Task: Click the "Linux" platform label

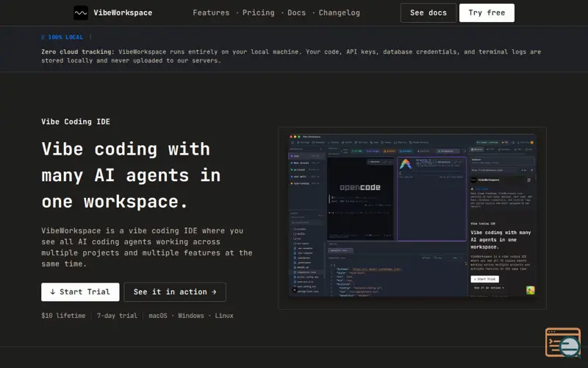Action: [224, 316]
